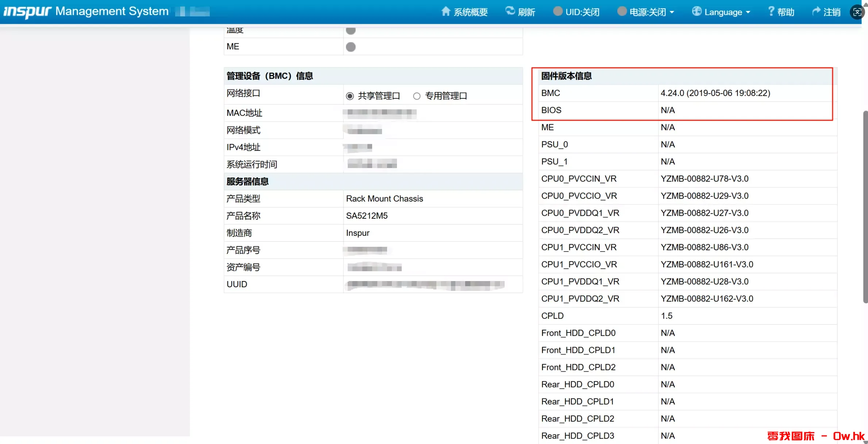Open the 帮助 menu item
This screenshot has width=868, height=444.
click(786, 12)
